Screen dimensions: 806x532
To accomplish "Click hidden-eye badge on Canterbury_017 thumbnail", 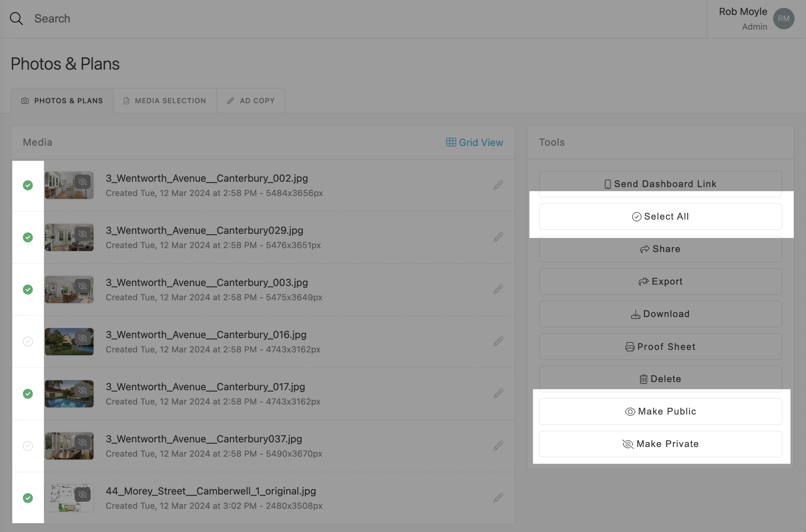I will pyautogui.click(x=83, y=390).
